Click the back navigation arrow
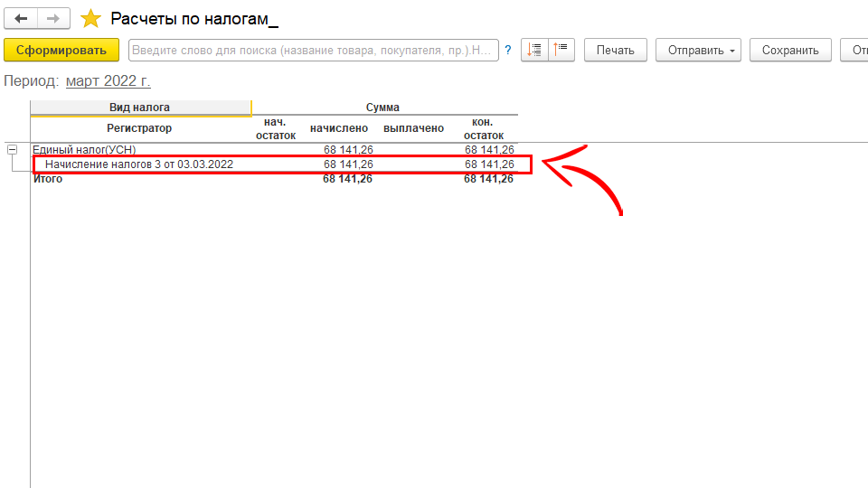The image size is (868, 488). click(x=22, y=18)
